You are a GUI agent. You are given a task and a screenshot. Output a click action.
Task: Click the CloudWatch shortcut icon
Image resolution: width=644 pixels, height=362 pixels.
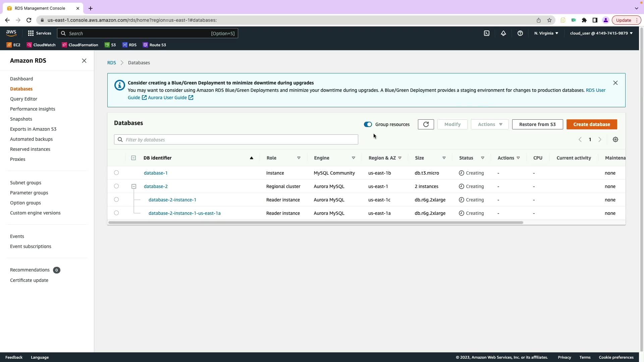pyautogui.click(x=30, y=45)
